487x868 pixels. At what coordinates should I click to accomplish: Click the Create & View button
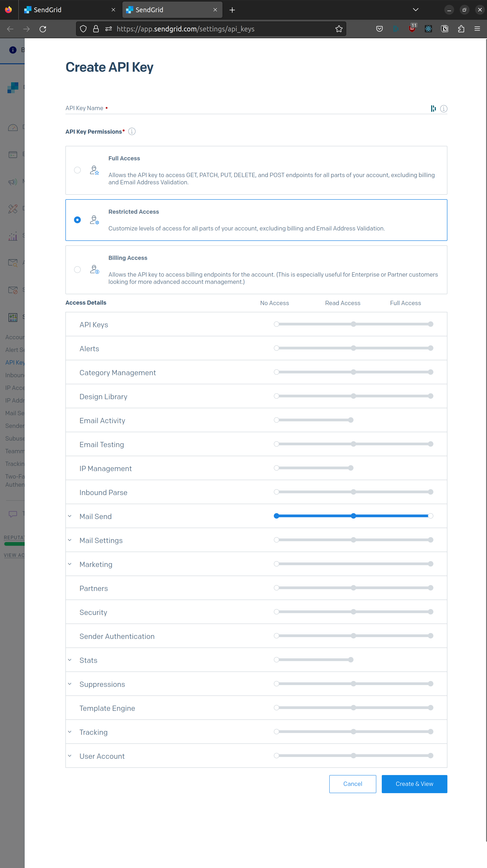click(414, 784)
